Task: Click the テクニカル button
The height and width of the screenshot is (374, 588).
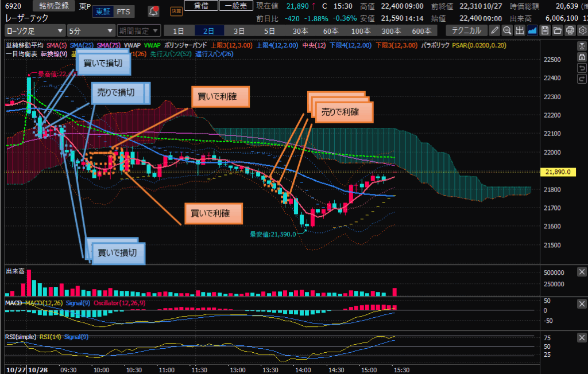Action: [x=466, y=30]
